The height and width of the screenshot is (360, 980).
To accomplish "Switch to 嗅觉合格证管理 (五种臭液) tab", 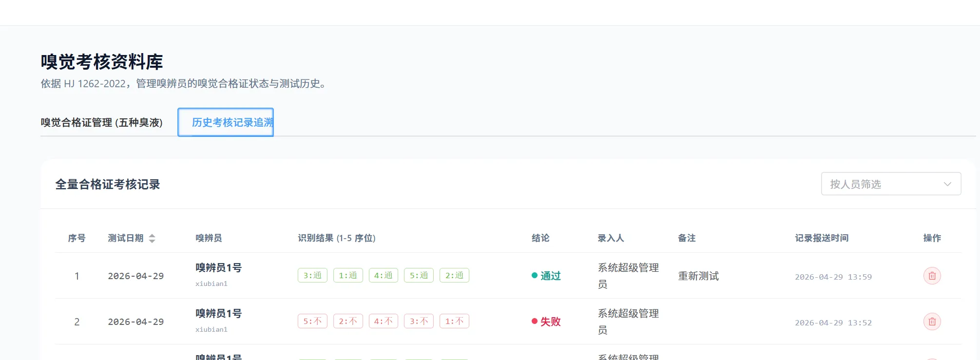I will coord(102,122).
